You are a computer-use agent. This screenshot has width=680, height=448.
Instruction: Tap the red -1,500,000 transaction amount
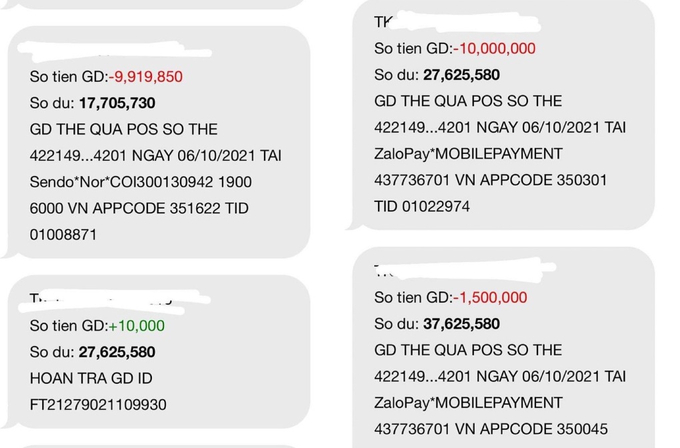[x=490, y=297]
